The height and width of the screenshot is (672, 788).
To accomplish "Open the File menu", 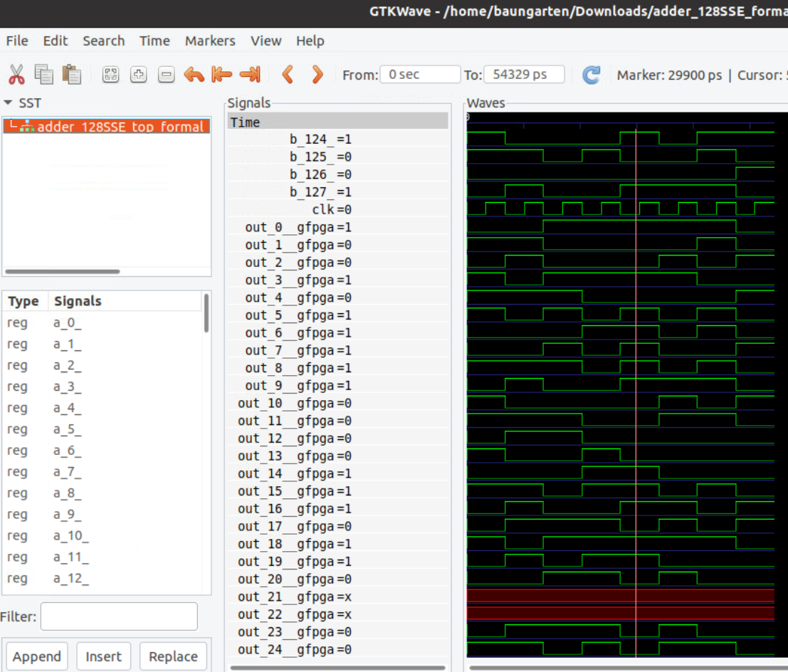I will pyautogui.click(x=17, y=41).
